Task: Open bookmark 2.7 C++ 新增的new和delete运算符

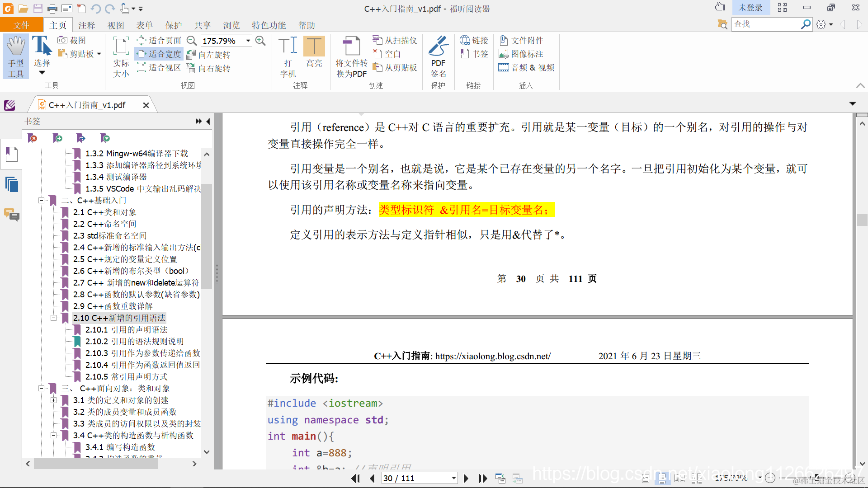Action: point(136,283)
